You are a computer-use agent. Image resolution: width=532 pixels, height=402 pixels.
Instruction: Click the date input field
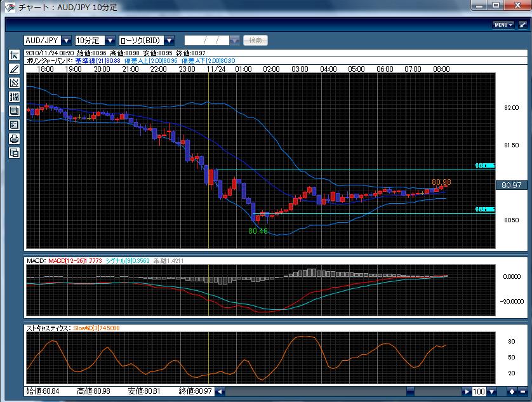pos(207,41)
